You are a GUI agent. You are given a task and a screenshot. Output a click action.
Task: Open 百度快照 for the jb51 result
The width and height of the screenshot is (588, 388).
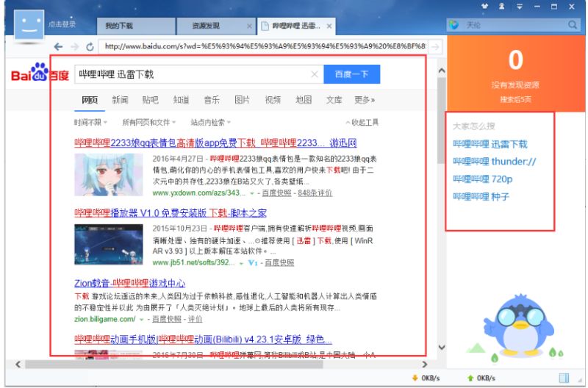[x=279, y=263]
